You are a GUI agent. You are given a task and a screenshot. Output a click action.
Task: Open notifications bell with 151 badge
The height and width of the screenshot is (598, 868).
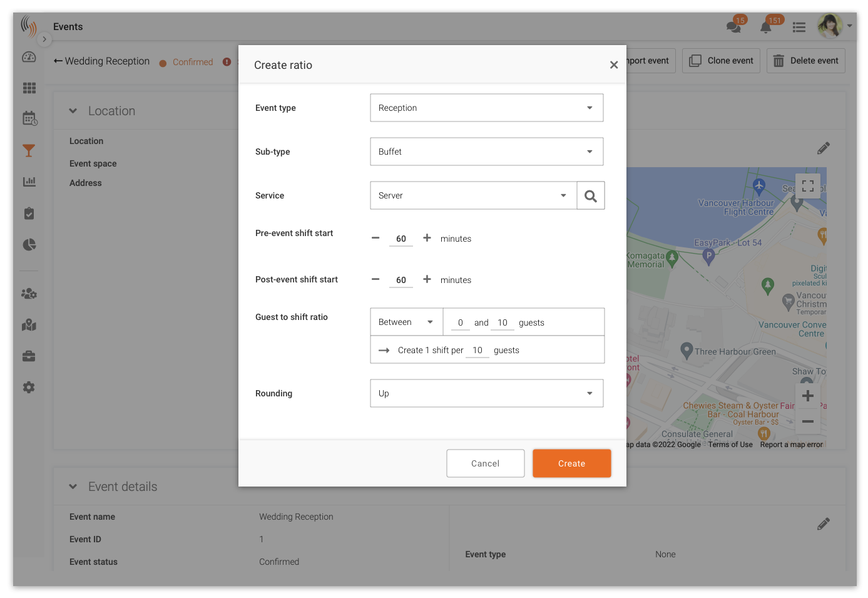click(767, 26)
